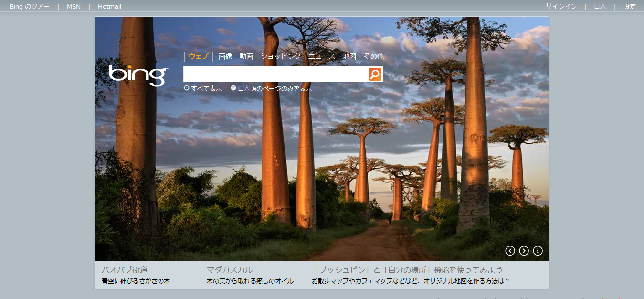Open the Bing のツアー link

click(x=29, y=7)
